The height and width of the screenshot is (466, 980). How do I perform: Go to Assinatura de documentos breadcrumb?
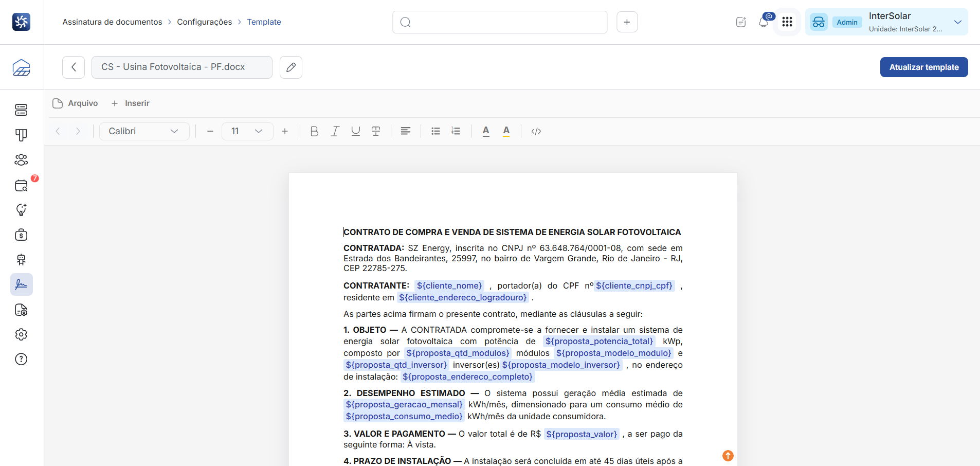tap(112, 22)
